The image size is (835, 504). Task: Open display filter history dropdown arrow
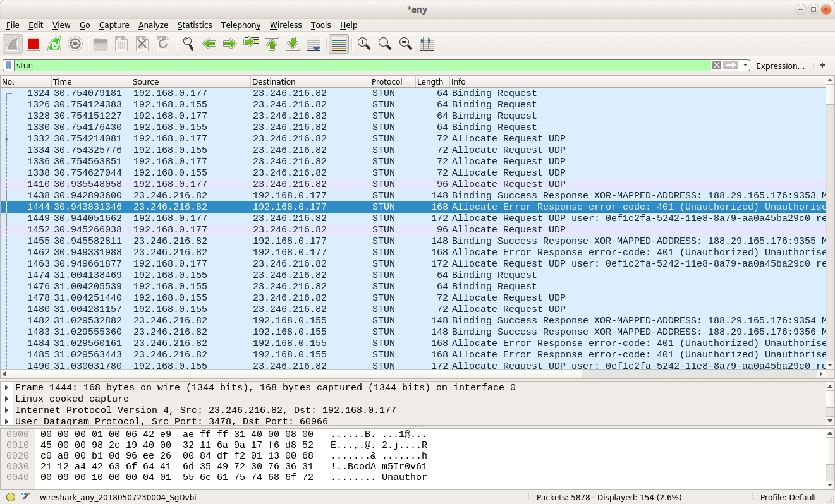(x=745, y=65)
